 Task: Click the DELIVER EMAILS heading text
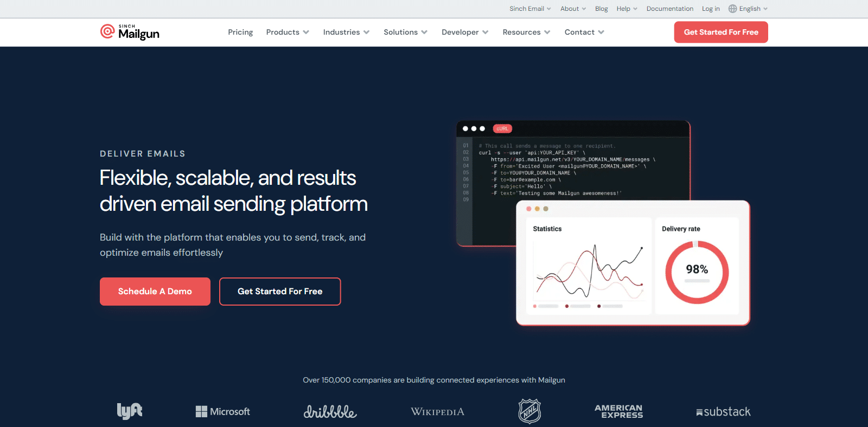[x=143, y=154]
